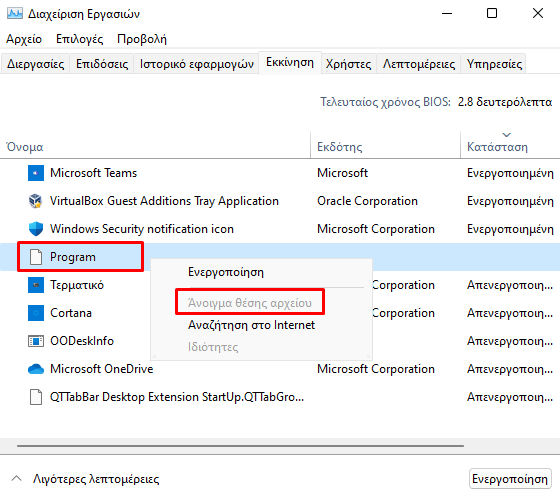Click the QTTabBar Desktop Extension file icon
The height and width of the screenshot is (500, 560).
[36, 397]
